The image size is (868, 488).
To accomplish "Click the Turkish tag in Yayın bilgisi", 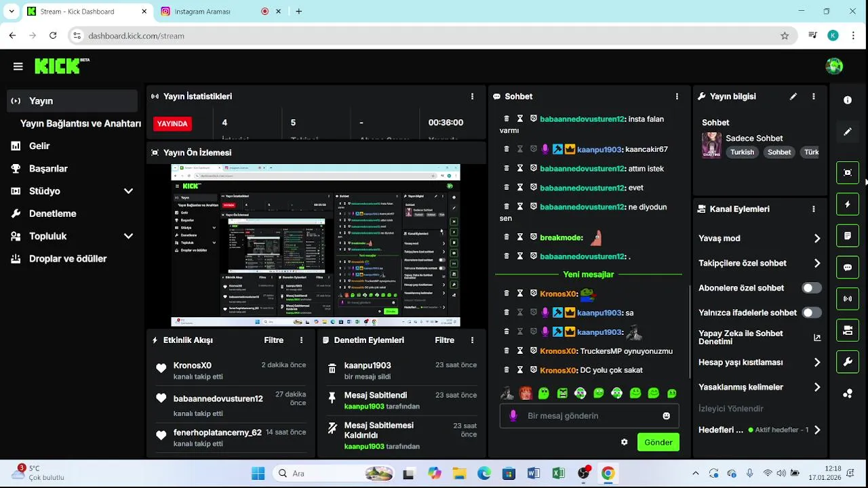I will pos(742,152).
